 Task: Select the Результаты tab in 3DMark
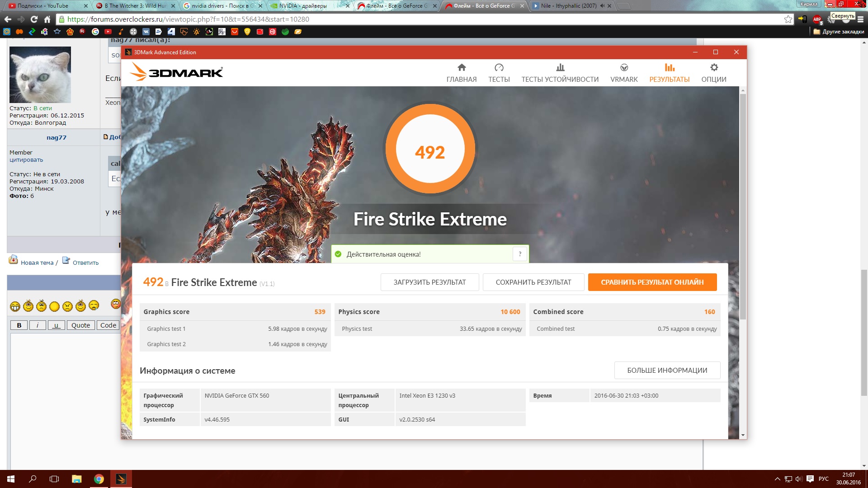tap(669, 73)
